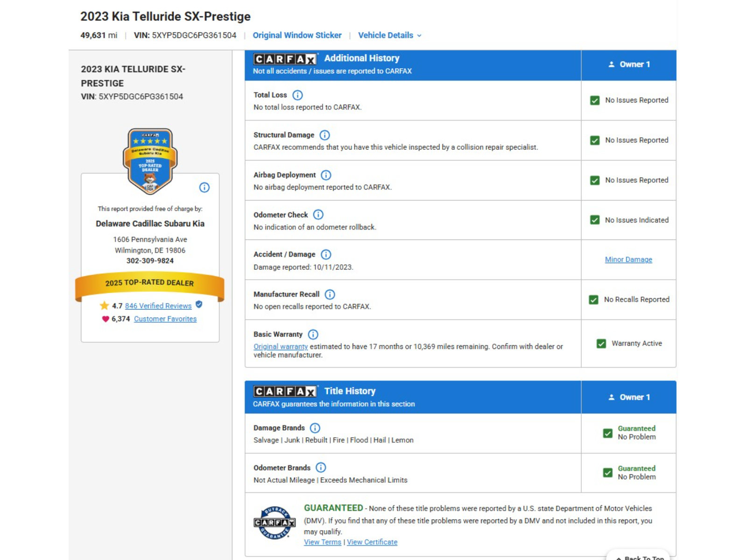Click the Back To Top button
747x560 pixels.
(639, 556)
